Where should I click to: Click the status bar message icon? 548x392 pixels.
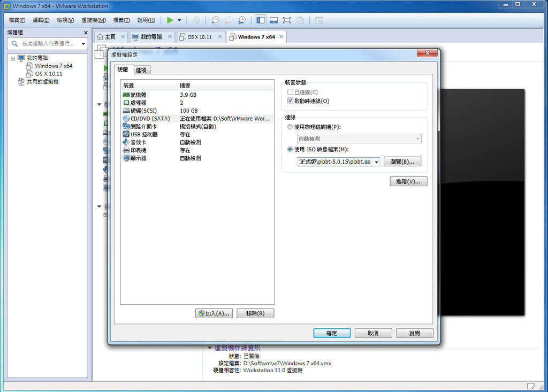(531, 386)
